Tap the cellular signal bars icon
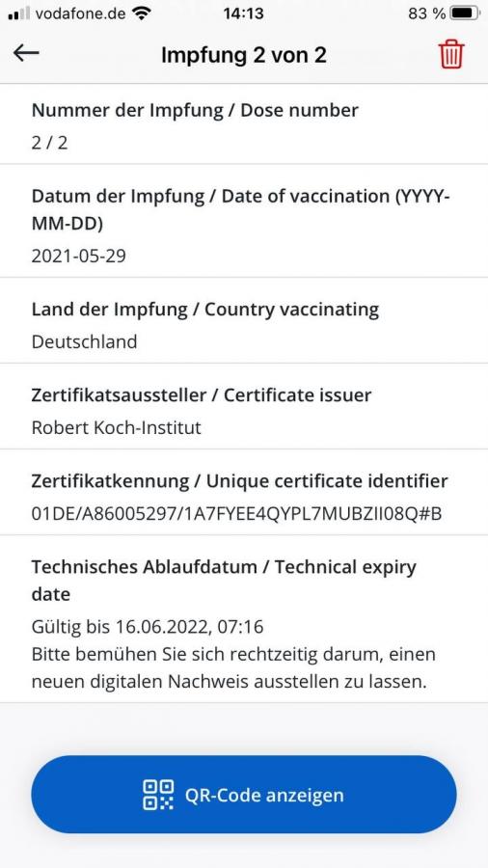Image resolution: width=488 pixels, height=868 pixels. [x=19, y=14]
